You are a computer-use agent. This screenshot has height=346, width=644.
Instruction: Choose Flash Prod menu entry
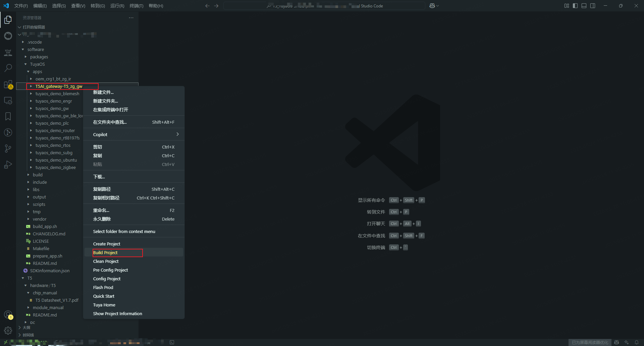click(133, 287)
